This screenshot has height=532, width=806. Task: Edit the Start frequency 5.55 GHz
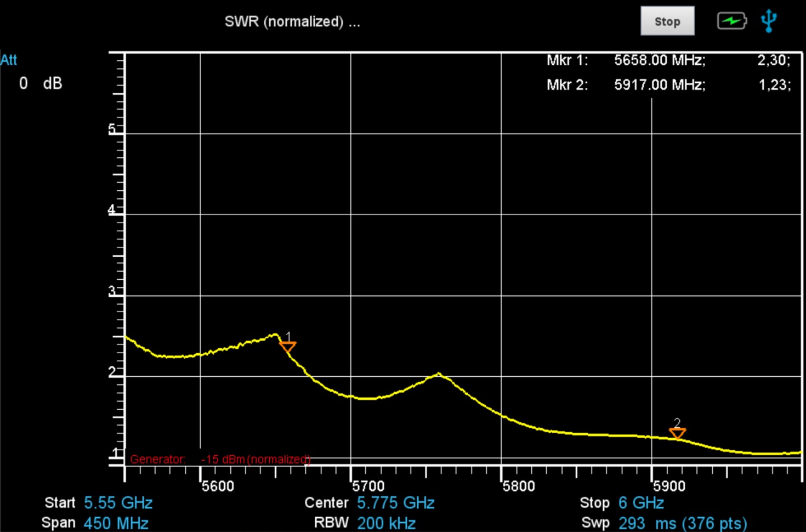point(118,503)
